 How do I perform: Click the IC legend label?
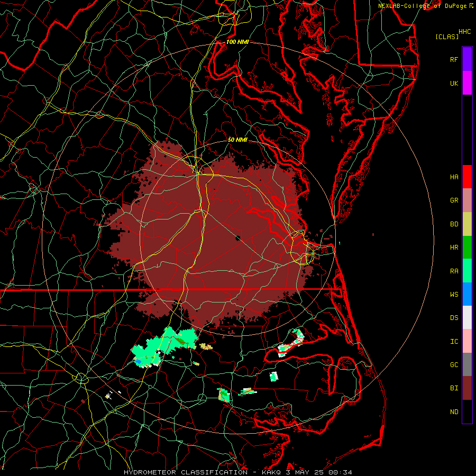[454, 342]
